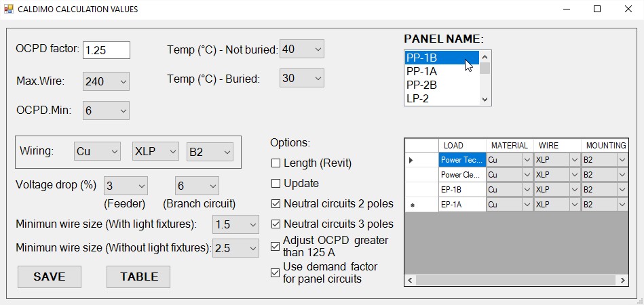Viewport: 644px width, 305px height.
Task: Disable Adjust OCPD greater than 125 A
Action: click(x=276, y=246)
